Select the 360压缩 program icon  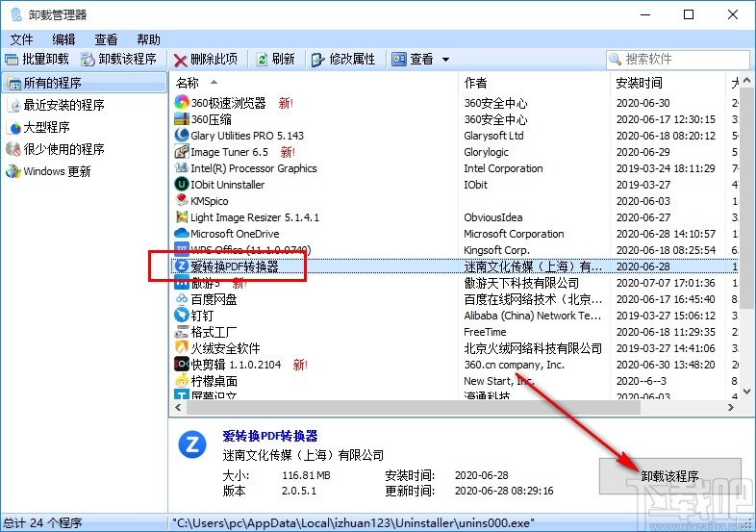point(181,118)
